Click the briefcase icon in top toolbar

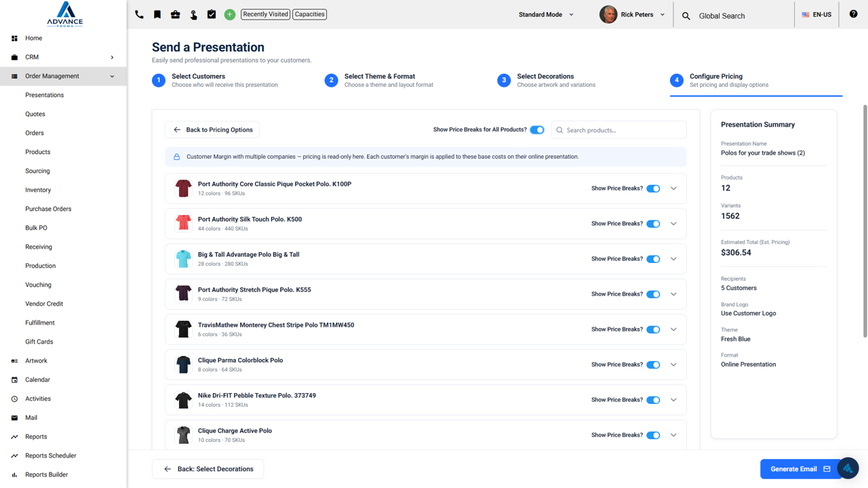175,14
